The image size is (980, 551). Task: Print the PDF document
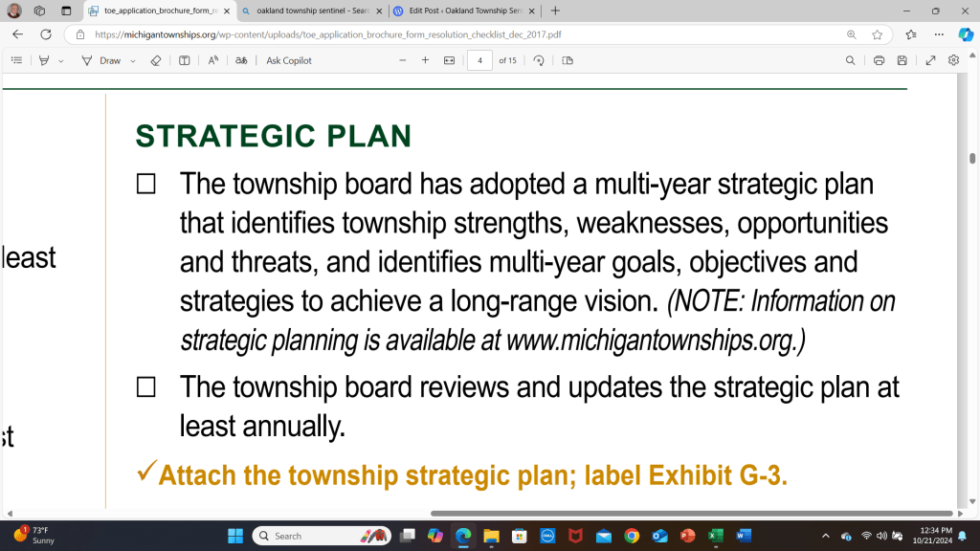879,60
